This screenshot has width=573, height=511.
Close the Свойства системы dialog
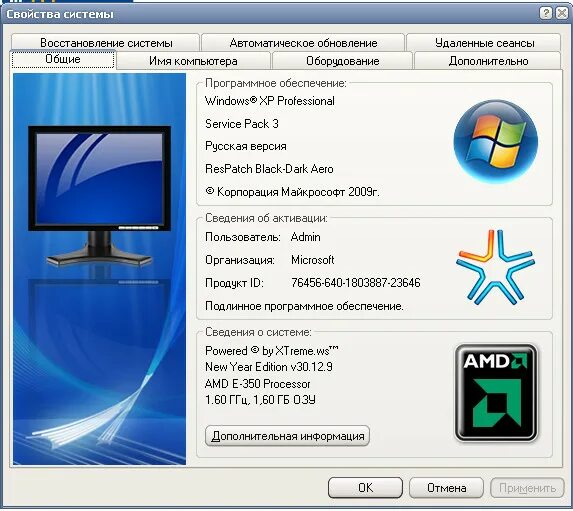[562, 14]
